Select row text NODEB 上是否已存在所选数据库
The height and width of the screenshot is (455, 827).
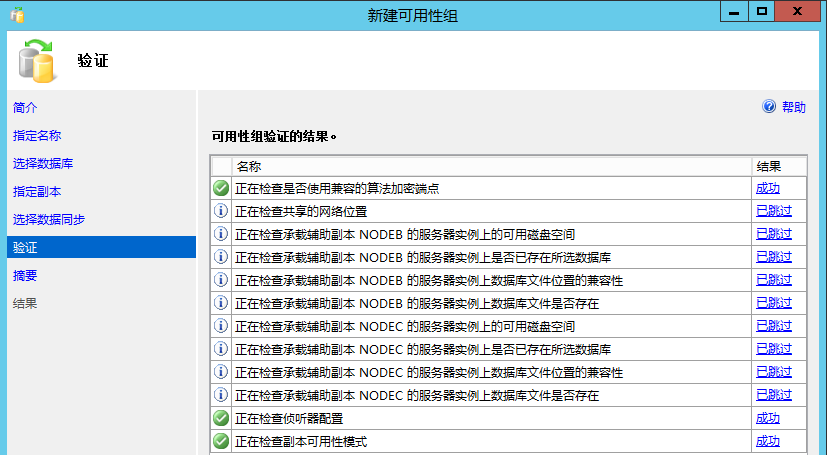(x=422, y=258)
